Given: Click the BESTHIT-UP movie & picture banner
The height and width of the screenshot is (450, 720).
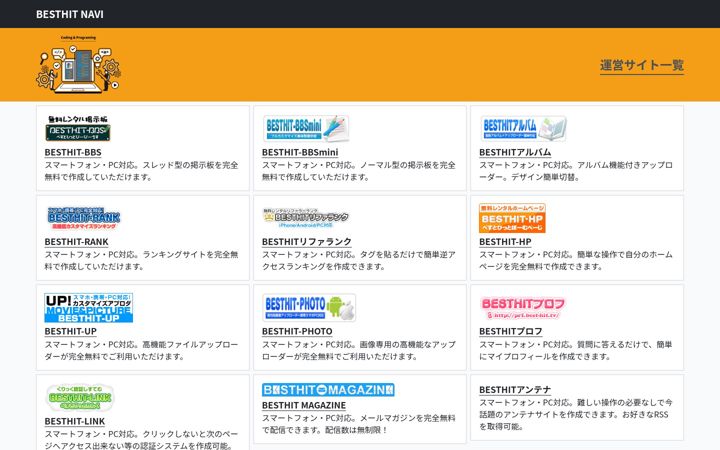Looking at the screenshot, I should pos(89,308).
